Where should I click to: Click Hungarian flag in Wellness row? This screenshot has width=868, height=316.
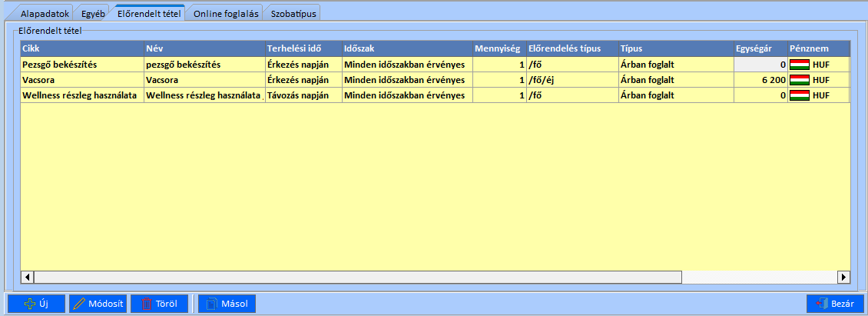800,95
